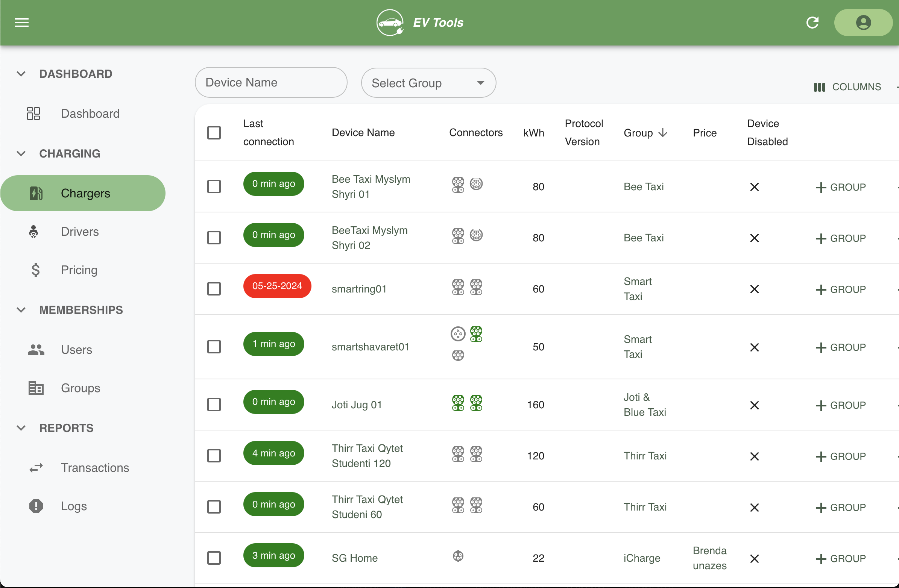The image size is (899, 588).
Task: Open the user account avatar
Action: tap(863, 22)
